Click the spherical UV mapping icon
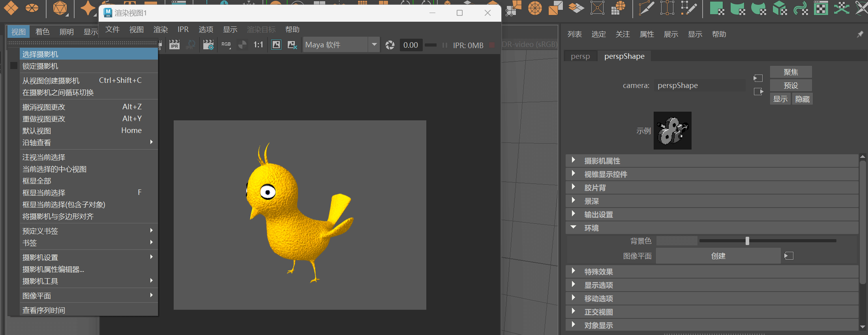 535,8
